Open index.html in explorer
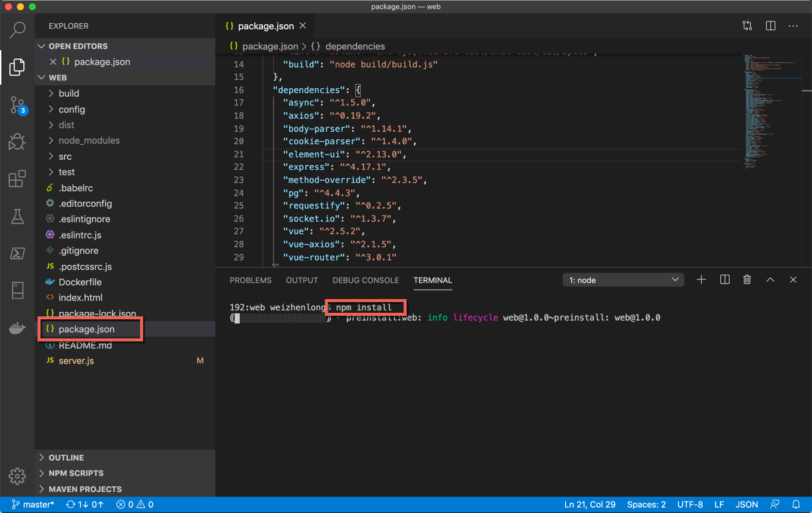 125,297
